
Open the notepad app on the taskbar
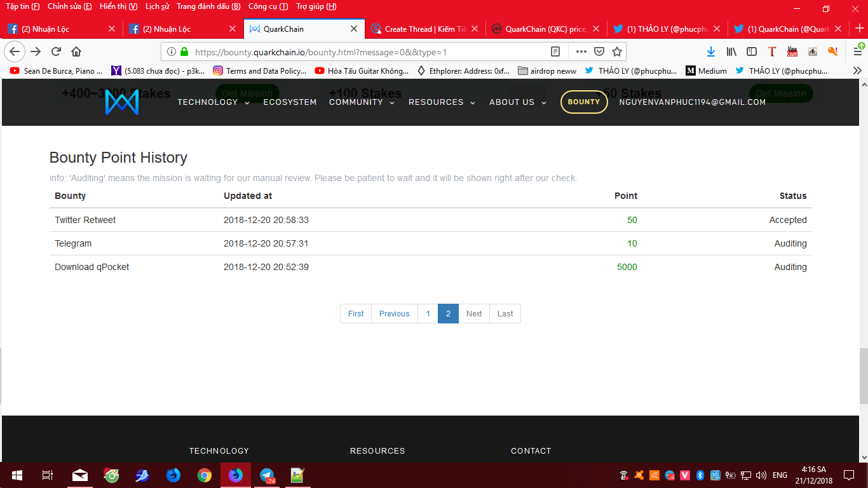point(297,475)
